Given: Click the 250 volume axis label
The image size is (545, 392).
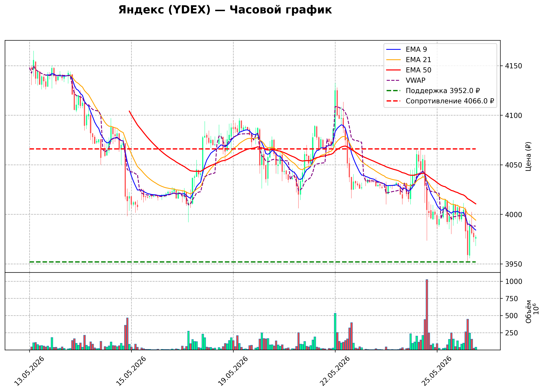Looking at the screenshot, I should point(511,333).
